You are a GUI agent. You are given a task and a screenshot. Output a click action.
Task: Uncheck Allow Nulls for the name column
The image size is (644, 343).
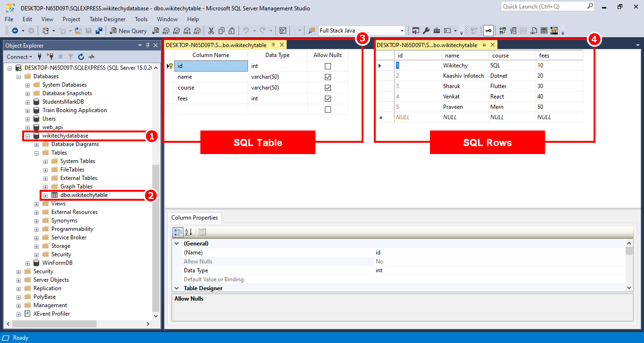[x=328, y=76]
